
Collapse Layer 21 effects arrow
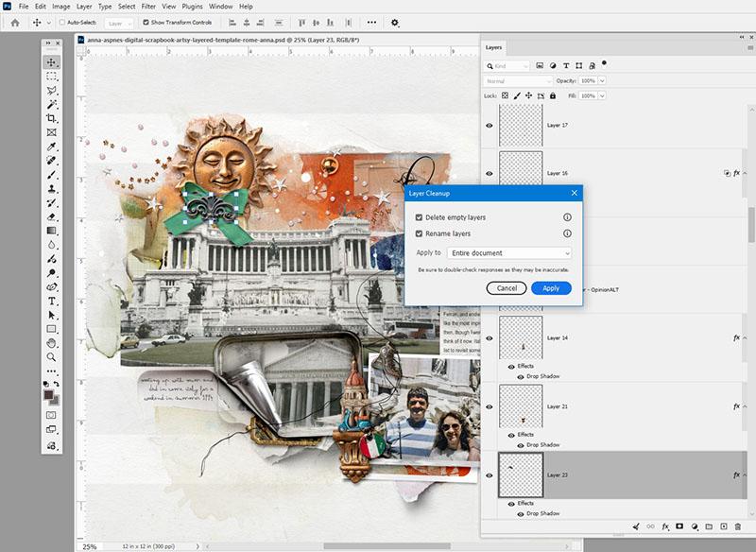click(x=745, y=406)
